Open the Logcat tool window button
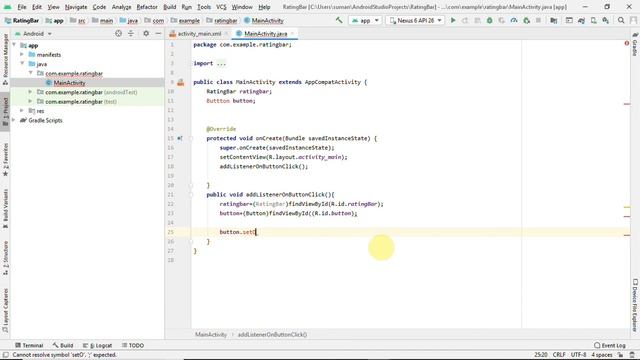 [x=98, y=345]
